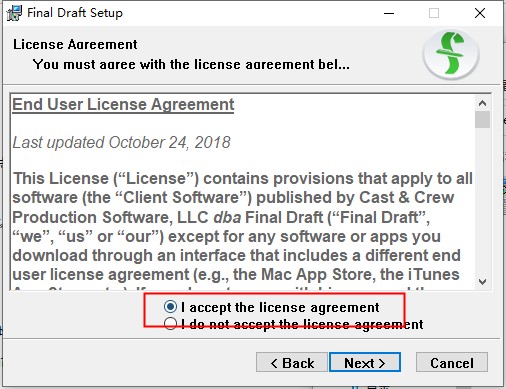Click the installer icon in the title bar
Screen dimensions: 506x389
click(x=14, y=13)
